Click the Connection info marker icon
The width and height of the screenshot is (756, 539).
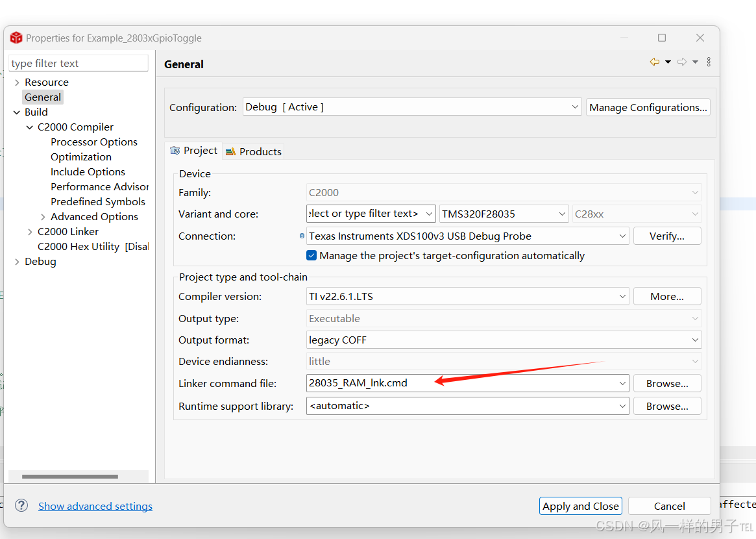point(302,236)
